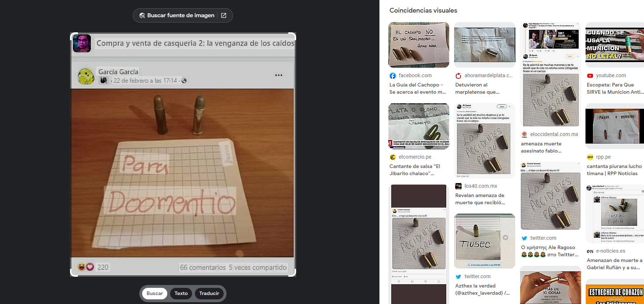Open 'La Guía del Cachopo' result title
644x304 pixels.
[x=417, y=89]
